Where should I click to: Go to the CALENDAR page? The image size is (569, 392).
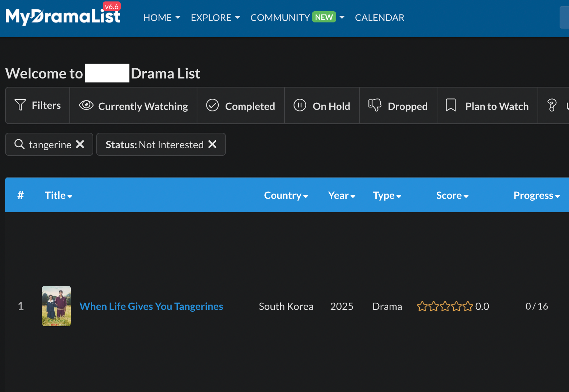(x=380, y=18)
